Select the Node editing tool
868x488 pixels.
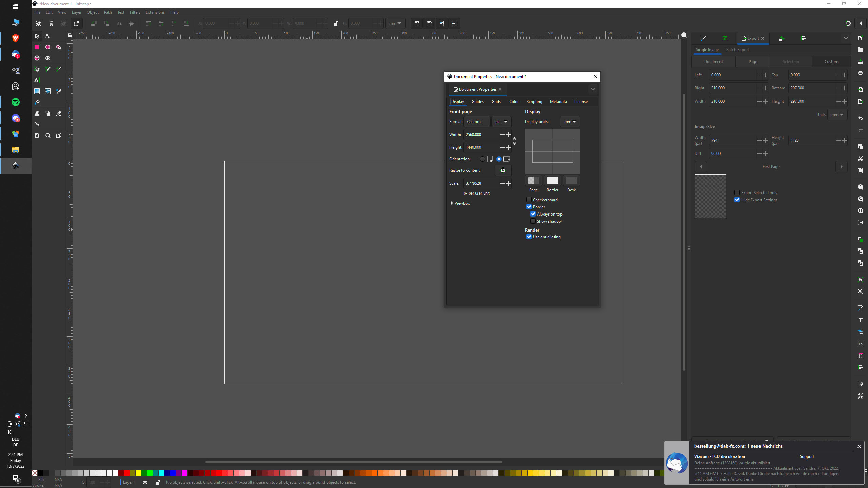click(x=47, y=36)
